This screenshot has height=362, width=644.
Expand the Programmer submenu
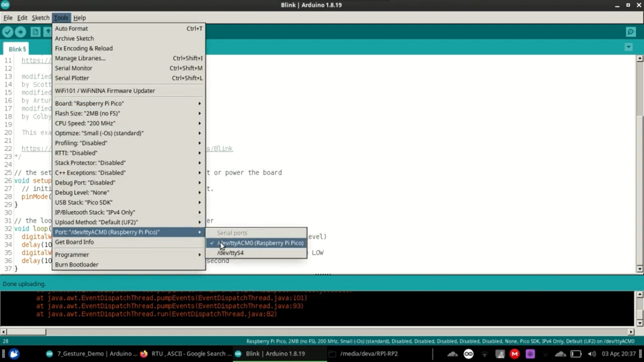(129, 255)
